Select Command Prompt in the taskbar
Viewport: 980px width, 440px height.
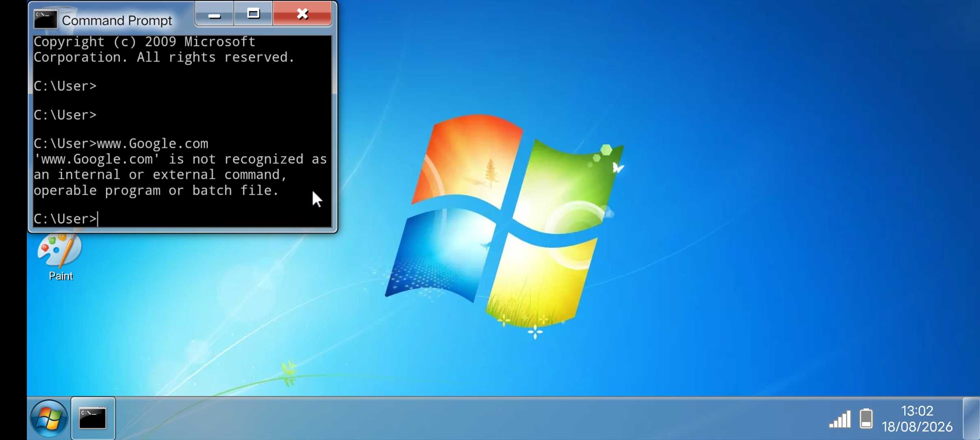93,418
